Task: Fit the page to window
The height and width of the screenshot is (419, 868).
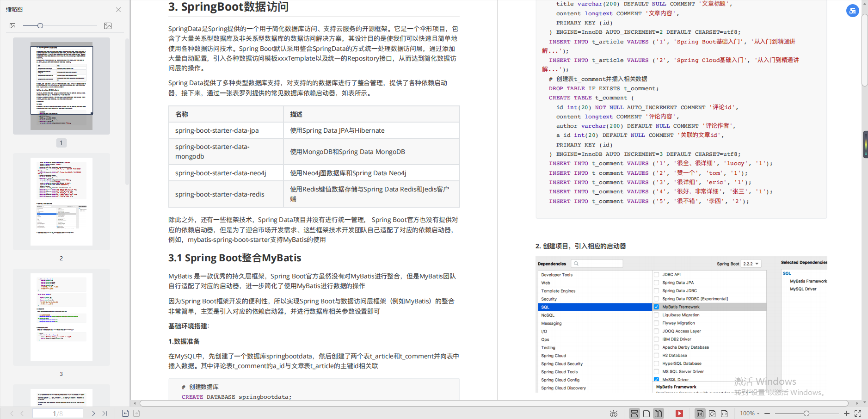Action: pyautogui.click(x=712, y=413)
